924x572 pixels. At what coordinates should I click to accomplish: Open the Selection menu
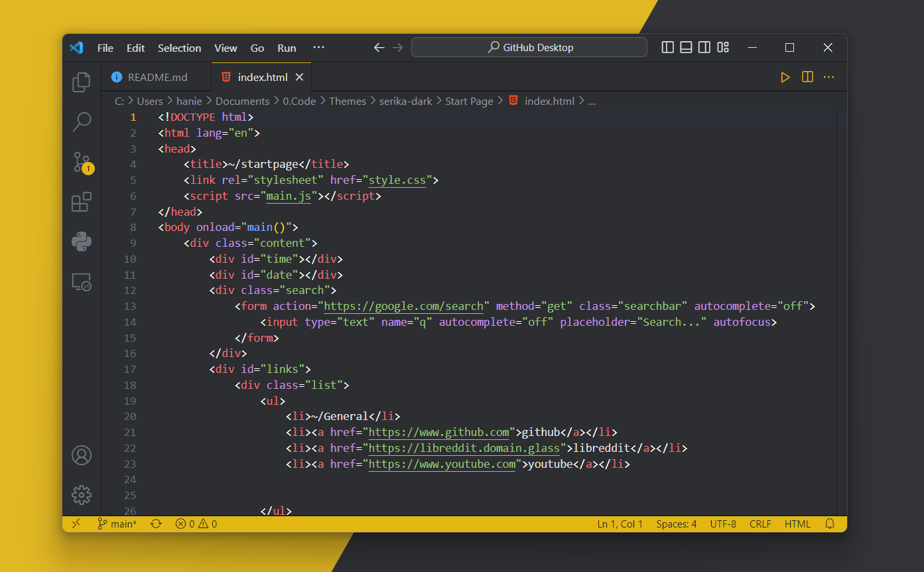coord(179,48)
